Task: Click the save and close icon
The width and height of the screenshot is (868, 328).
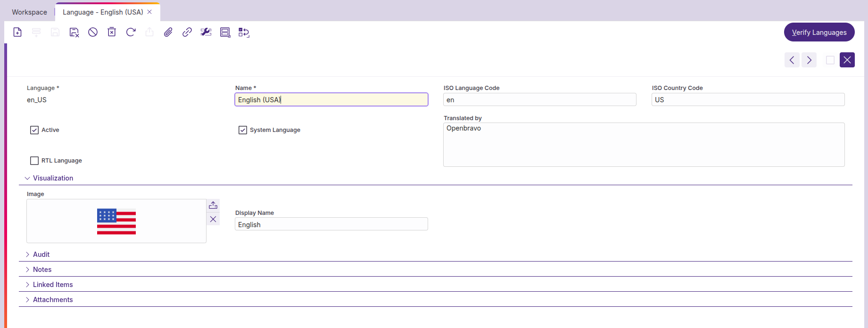Action: click(74, 32)
